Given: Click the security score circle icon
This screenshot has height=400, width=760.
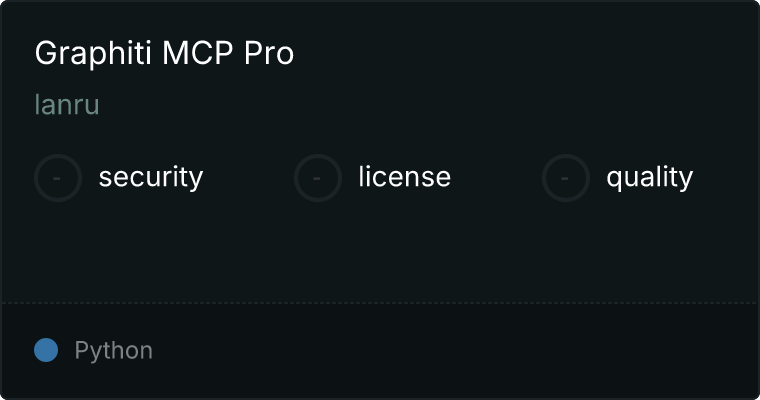Looking at the screenshot, I should point(58,178).
